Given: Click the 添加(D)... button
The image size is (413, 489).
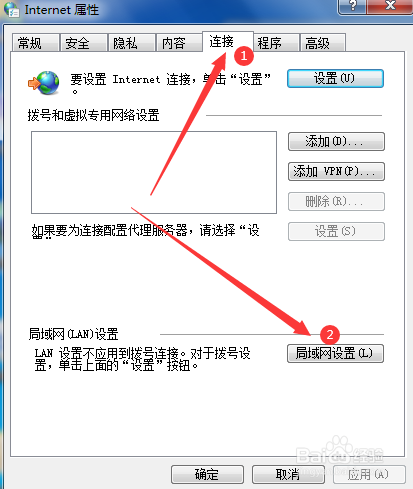Looking at the screenshot, I should (x=336, y=142).
